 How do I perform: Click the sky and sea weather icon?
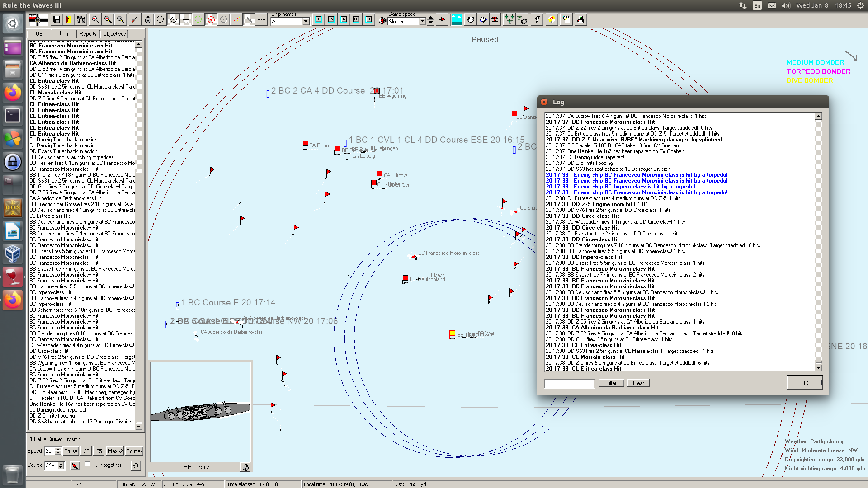pos(457,19)
